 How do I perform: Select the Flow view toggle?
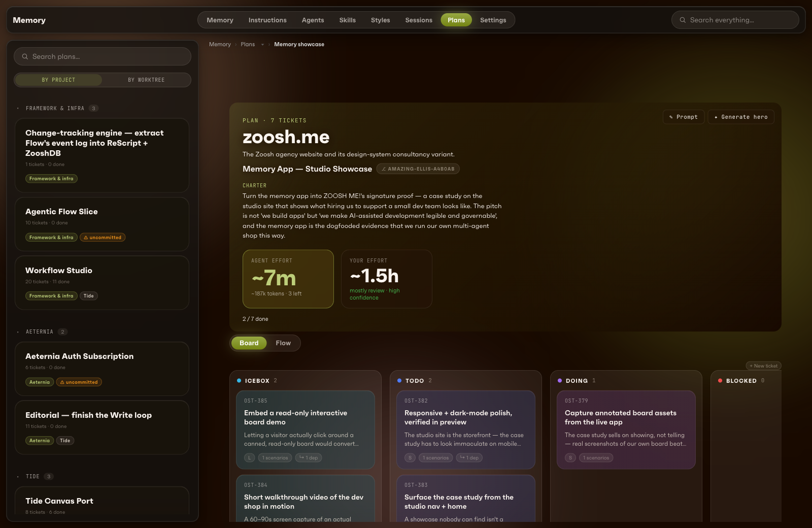pos(283,343)
